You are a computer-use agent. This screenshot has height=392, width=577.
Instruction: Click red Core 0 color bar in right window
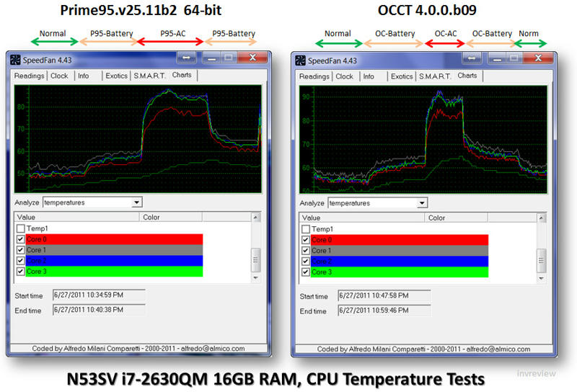(400, 240)
